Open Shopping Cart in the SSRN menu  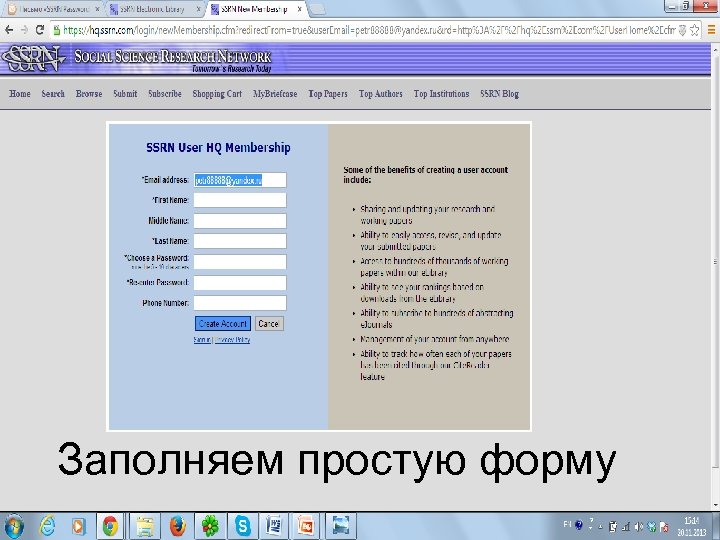(217, 94)
